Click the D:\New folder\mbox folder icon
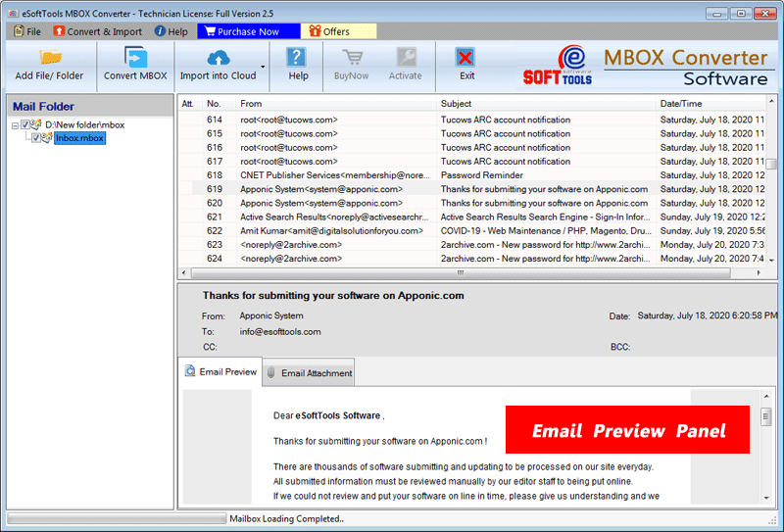This screenshot has width=784, height=532. (36, 124)
